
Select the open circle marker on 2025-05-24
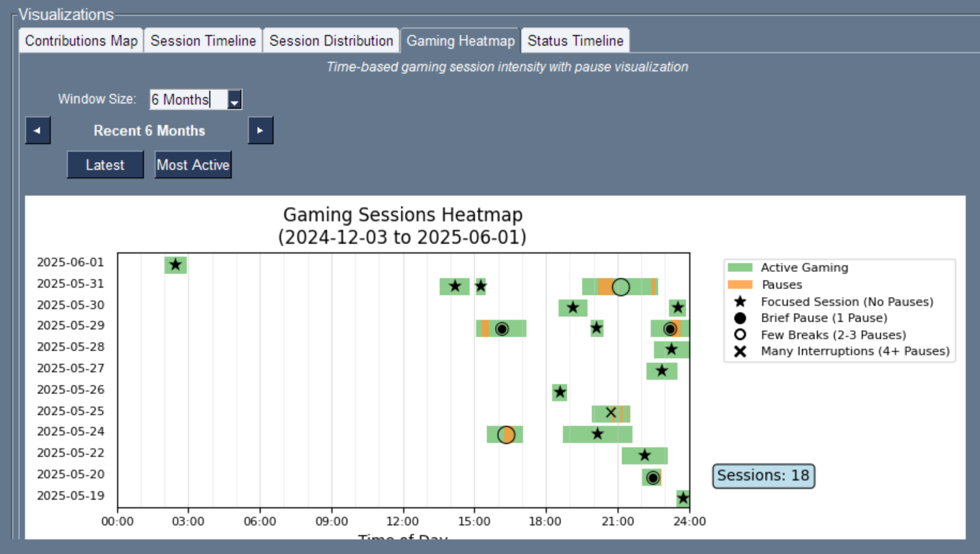(x=506, y=435)
